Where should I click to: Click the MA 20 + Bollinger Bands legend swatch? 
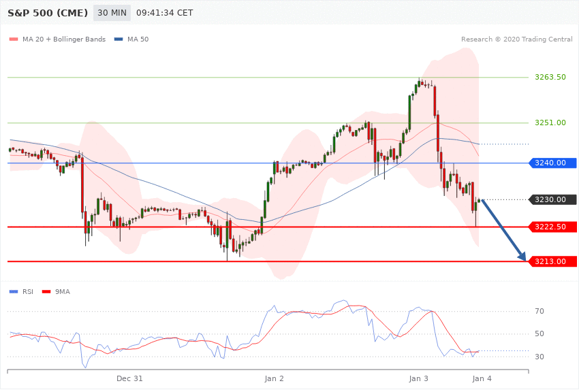(14, 39)
